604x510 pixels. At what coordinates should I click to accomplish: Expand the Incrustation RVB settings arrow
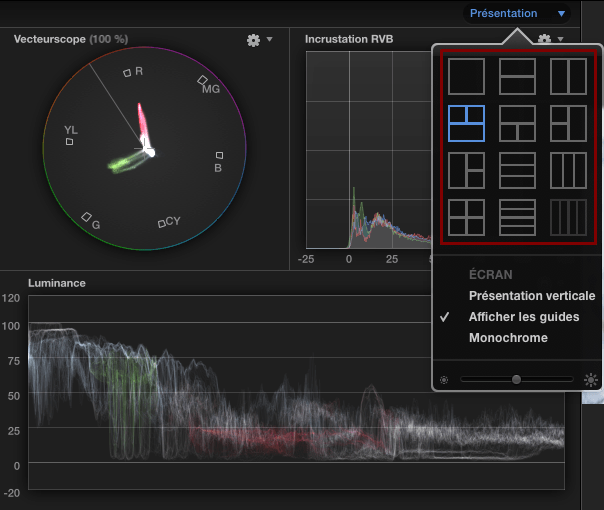click(560, 39)
